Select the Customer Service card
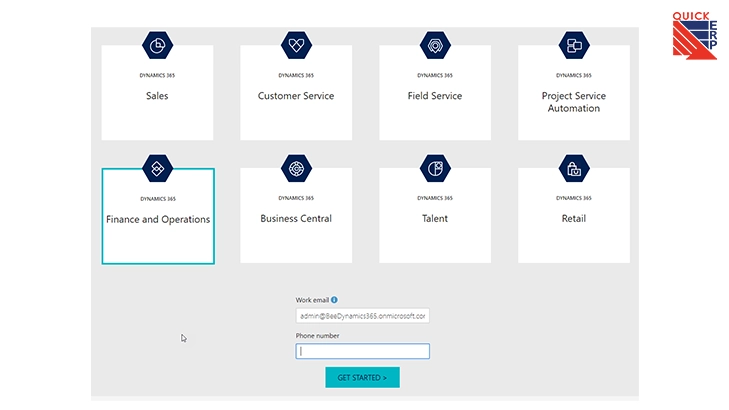 pos(296,93)
